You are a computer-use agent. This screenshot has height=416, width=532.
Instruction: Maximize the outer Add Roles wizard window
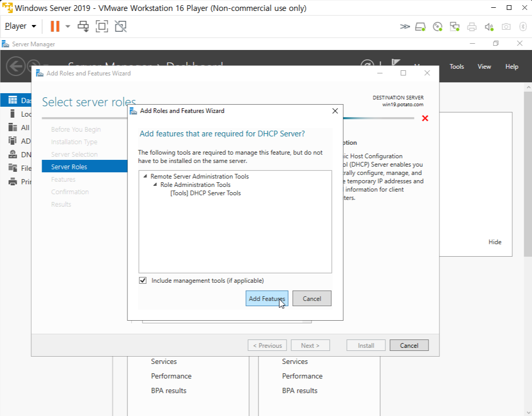click(x=403, y=73)
